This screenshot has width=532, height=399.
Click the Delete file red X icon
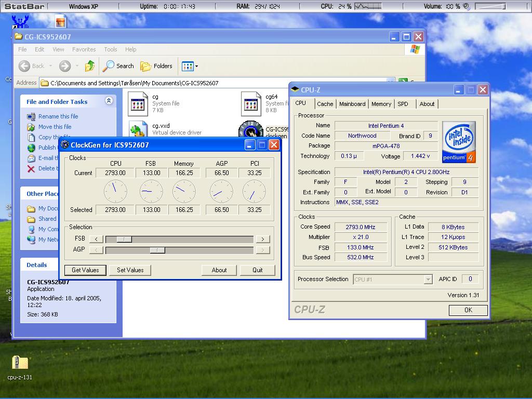point(31,169)
